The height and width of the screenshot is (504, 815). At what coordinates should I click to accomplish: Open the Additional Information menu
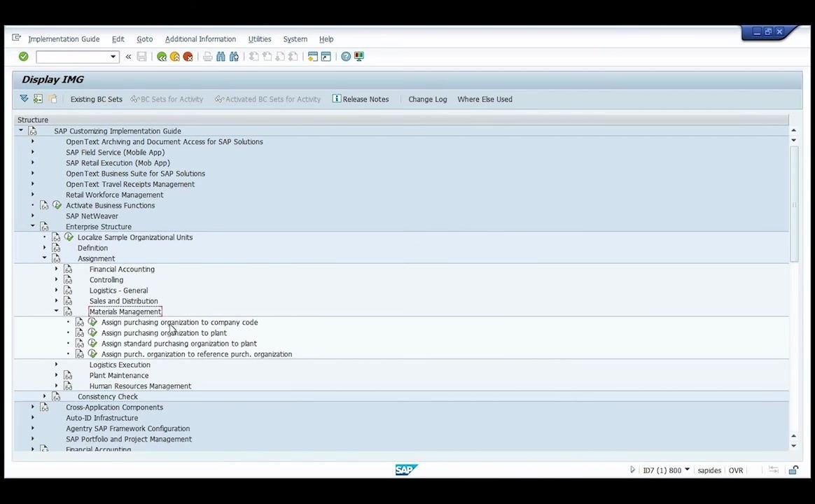200,39
